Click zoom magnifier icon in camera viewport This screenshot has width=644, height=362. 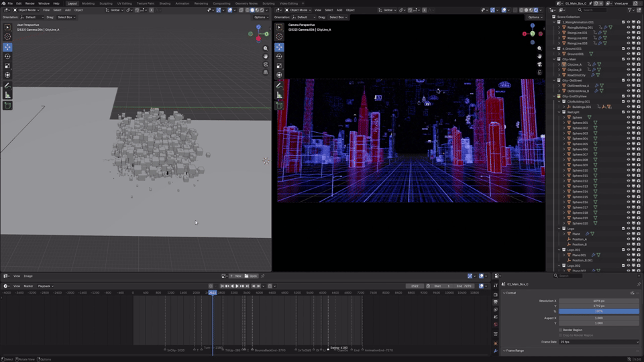click(x=539, y=48)
